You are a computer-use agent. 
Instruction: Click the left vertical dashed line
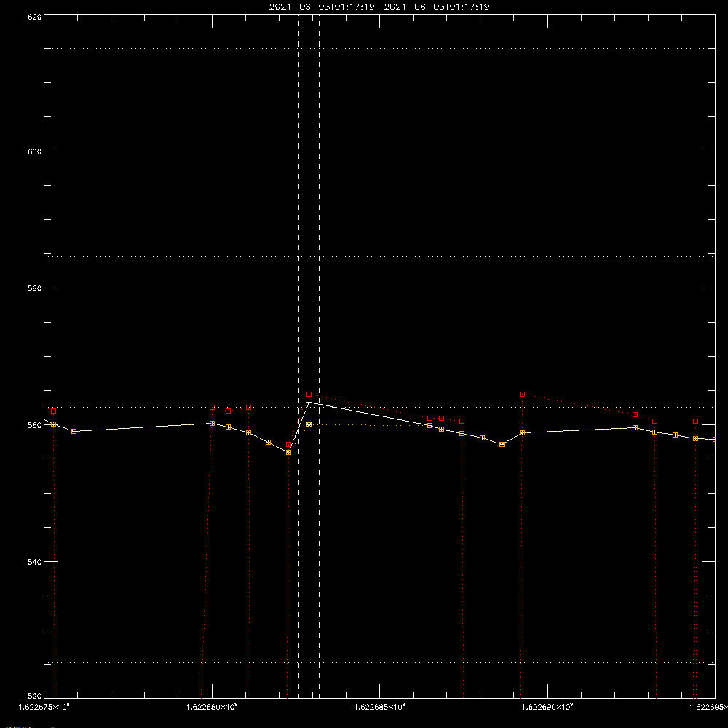click(299, 356)
